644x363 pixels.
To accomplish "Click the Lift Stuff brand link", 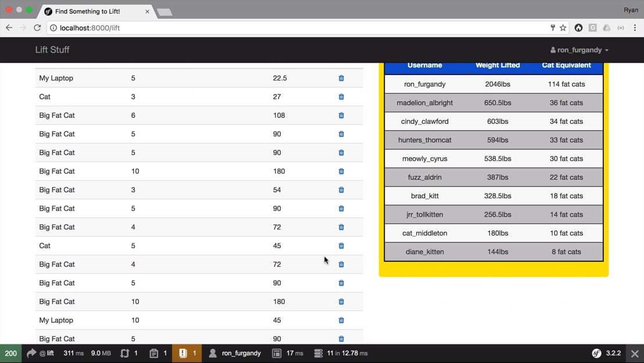I will [52, 50].
